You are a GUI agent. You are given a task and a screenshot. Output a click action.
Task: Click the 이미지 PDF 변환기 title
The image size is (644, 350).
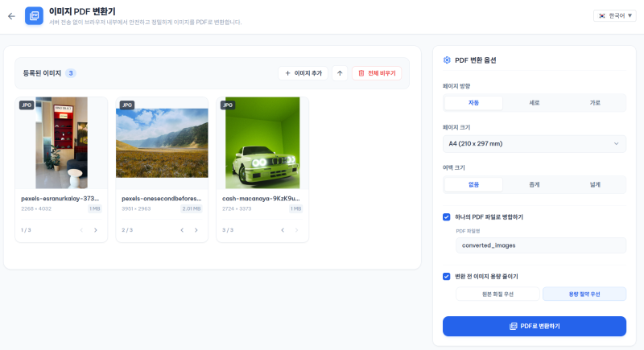pyautogui.click(x=82, y=11)
